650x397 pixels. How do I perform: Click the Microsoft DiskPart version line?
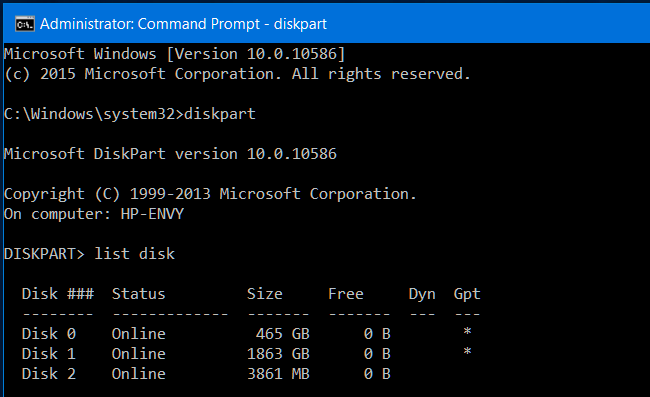(170, 154)
